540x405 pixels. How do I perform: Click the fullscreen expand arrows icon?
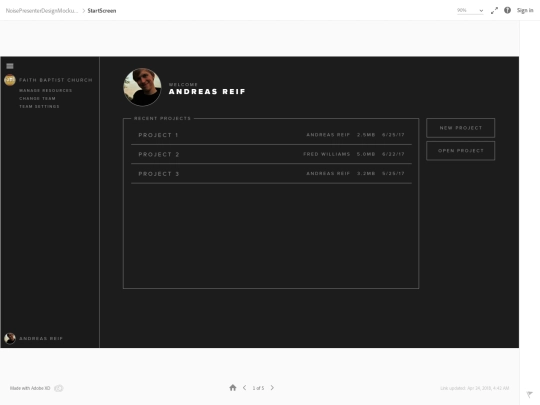click(x=494, y=11)
